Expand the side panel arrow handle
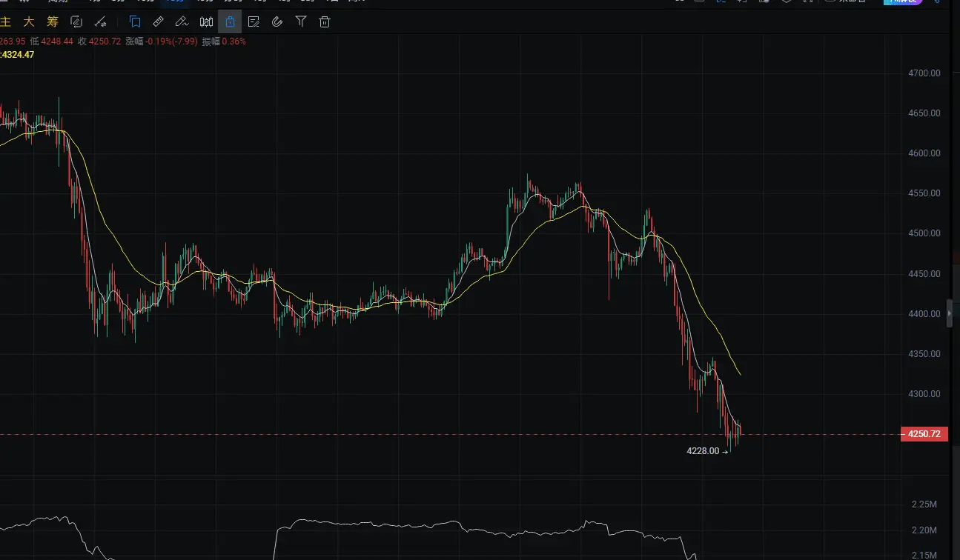Image resolution: width=960 pixels, height=560 pixels. [x=950, y=314]
